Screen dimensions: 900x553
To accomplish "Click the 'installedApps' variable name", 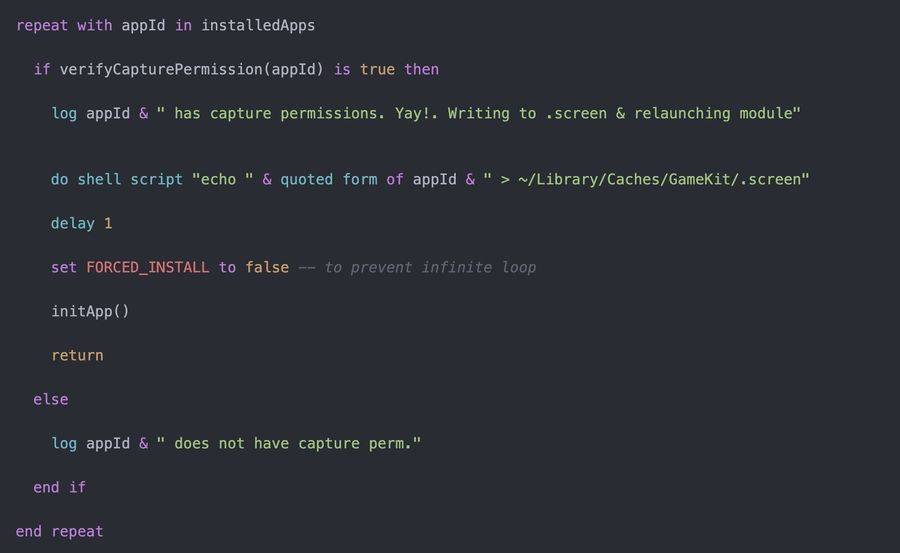I will coord(258,25).
